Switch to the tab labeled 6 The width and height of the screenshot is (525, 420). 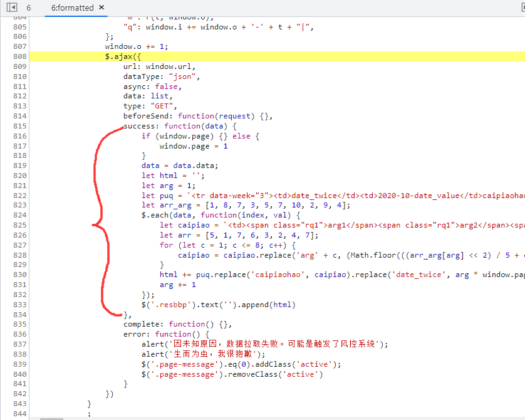(x=29, y=8)
